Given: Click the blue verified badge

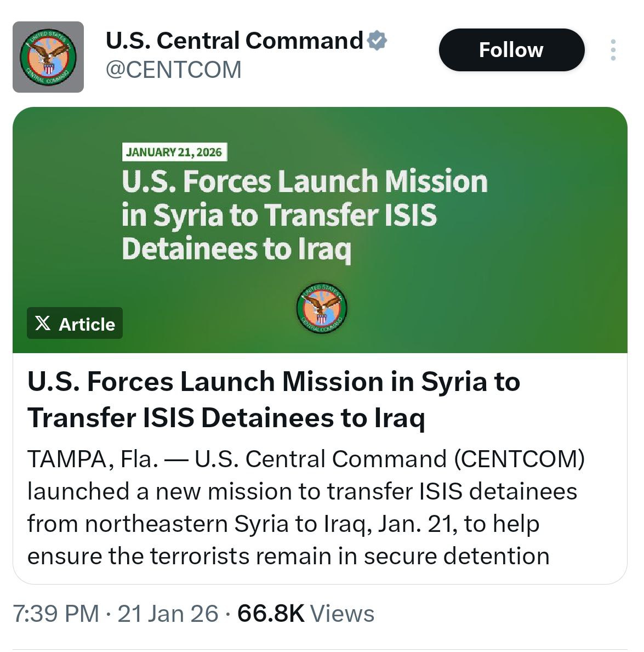Looking at the screenshot, I should (377, 41).
